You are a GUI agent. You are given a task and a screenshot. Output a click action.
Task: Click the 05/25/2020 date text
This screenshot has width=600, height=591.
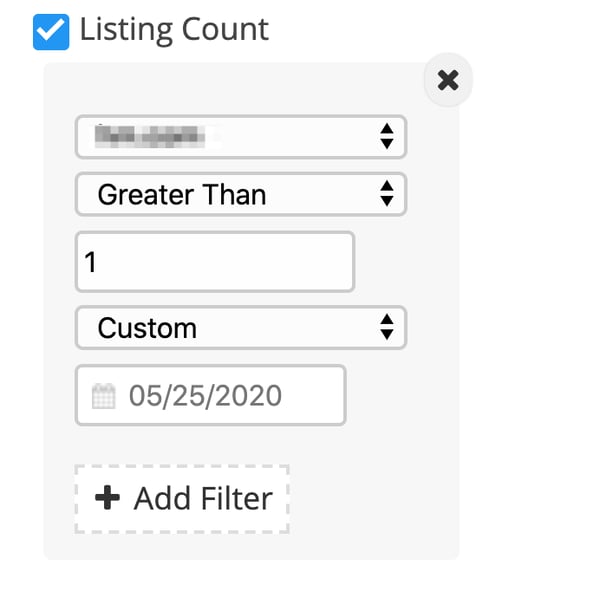coord(205,395)
